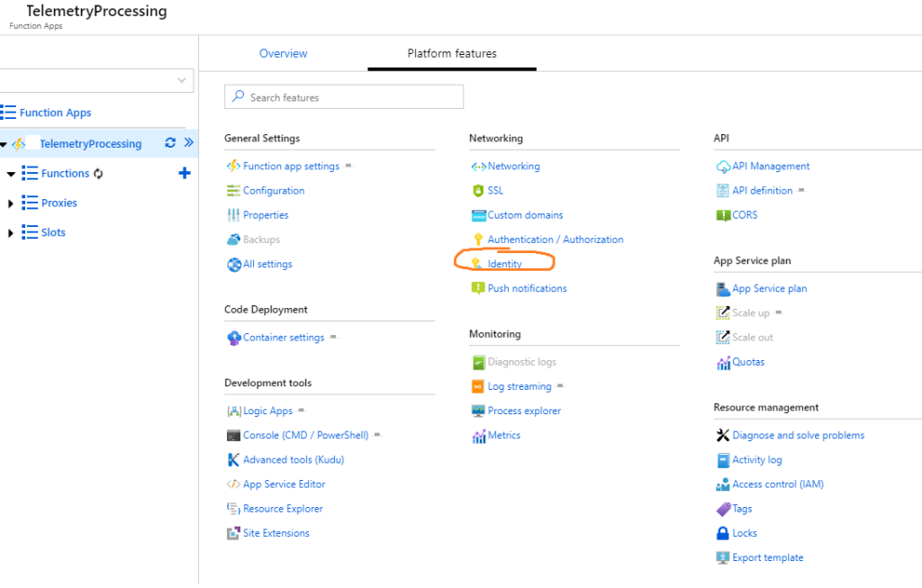Open Advanced tools (Kudu) link
This screenshot has height=588, width=922.
[x=294, y=460]
